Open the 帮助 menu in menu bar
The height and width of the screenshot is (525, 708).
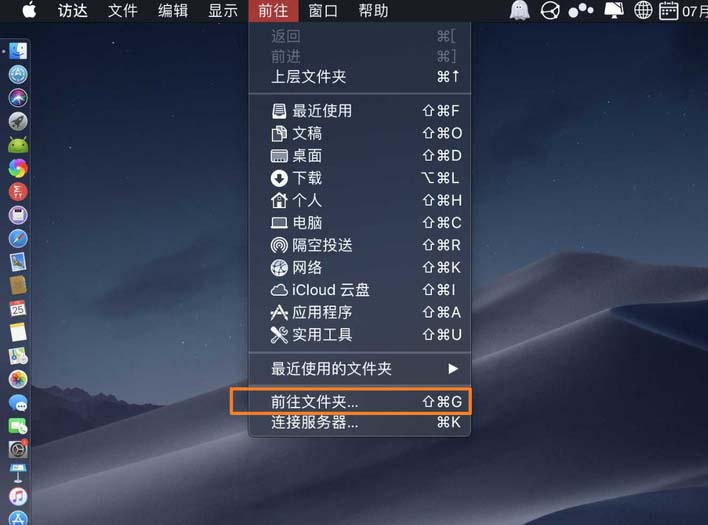pos(373,10)
